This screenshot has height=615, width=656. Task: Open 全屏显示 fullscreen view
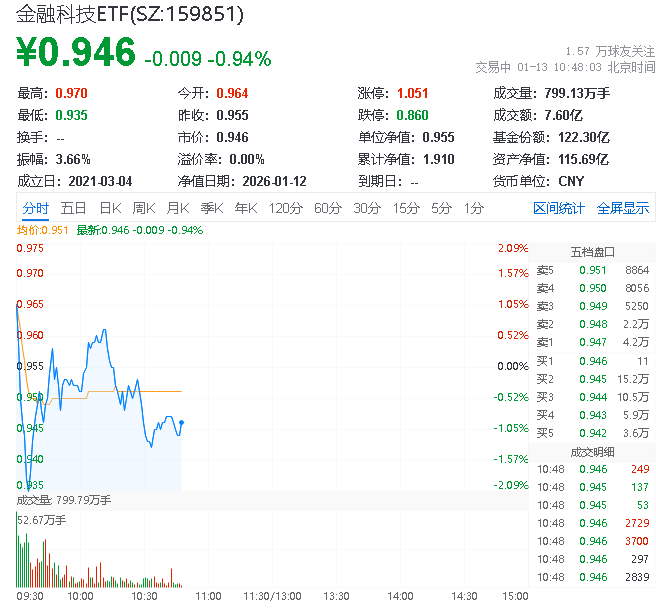(623, 208)
